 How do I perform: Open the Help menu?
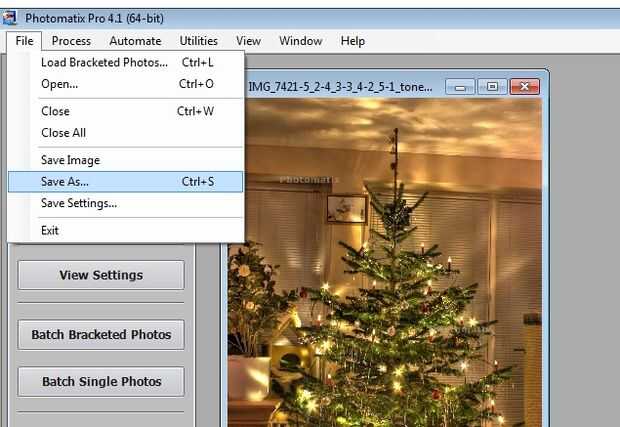coord(353,41)
